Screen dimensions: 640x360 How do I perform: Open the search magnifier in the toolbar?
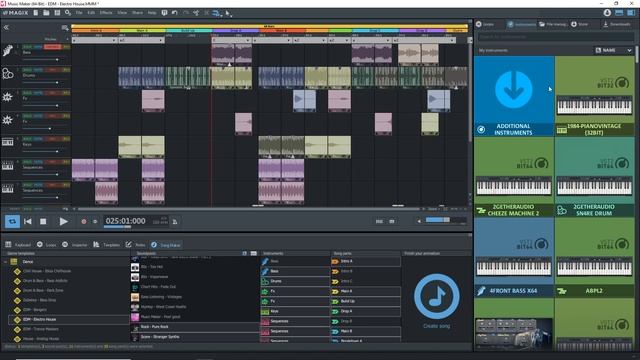coord(67,13)
